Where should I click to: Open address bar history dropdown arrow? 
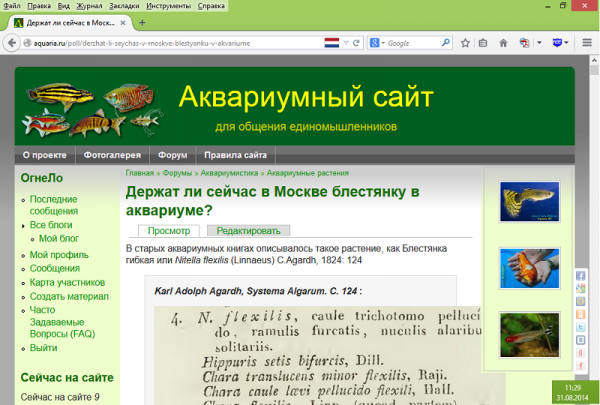click(346, 43)
